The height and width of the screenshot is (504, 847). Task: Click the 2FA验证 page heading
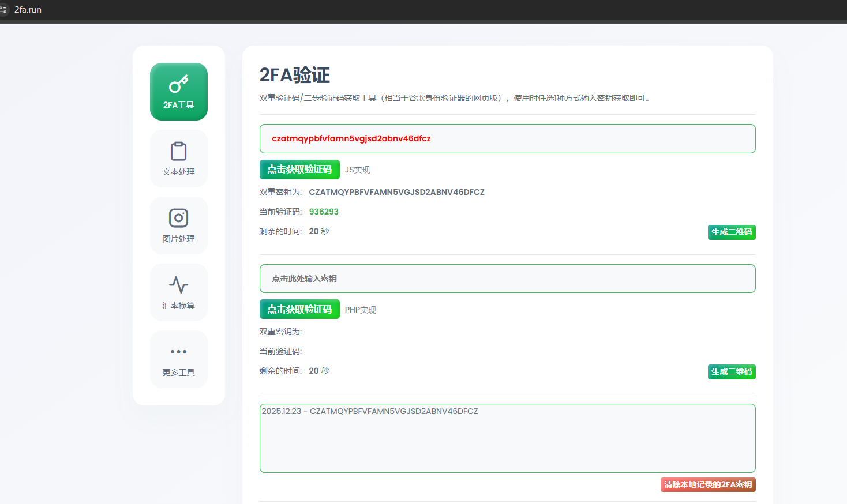294,75
